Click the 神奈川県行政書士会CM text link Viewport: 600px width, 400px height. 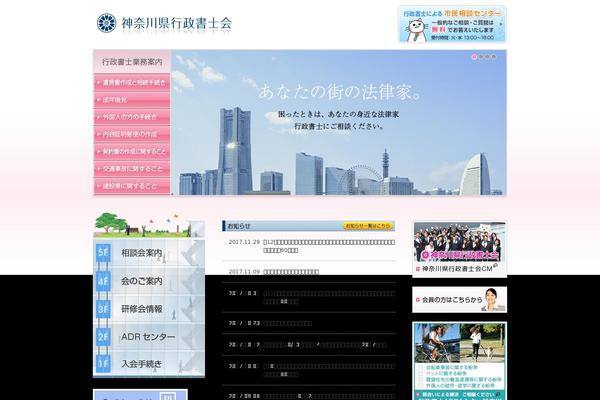(457, 269)
